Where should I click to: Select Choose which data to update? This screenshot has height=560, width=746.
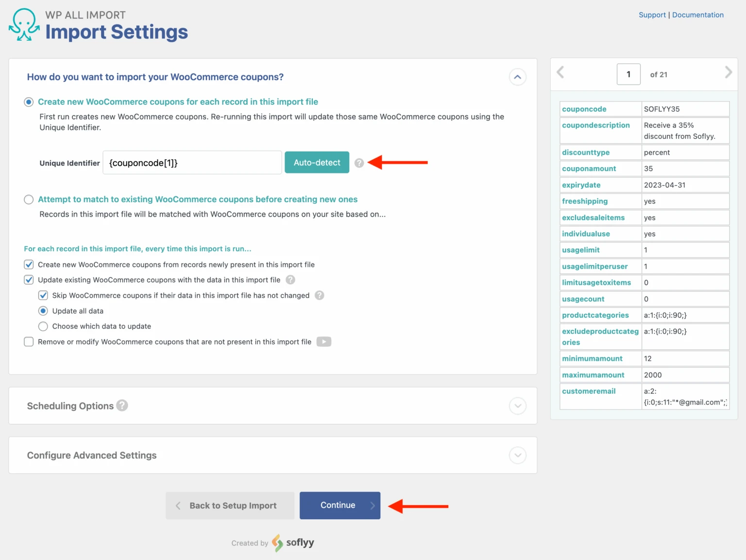click(x=43, y=326)
